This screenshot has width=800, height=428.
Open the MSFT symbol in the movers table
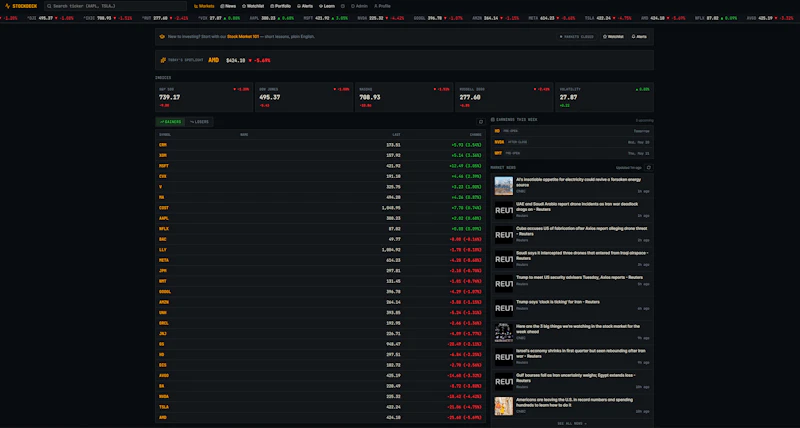click(164, 166)
